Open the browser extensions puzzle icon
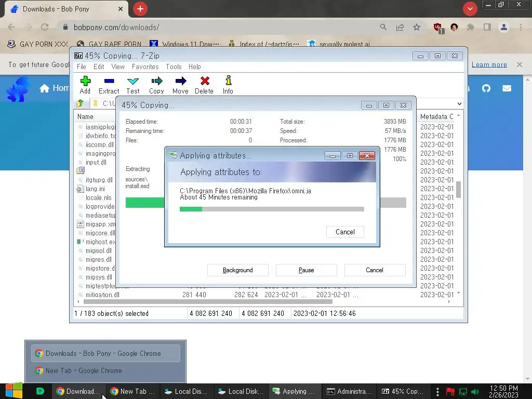The width and height of the screenshot is (532, 399). 471,27
